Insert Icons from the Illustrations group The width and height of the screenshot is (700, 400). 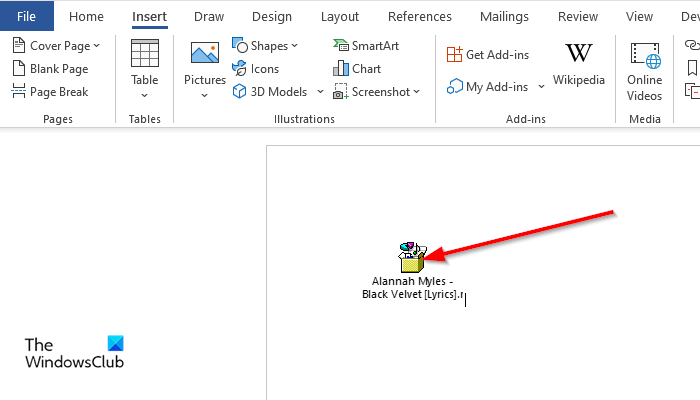(x=256, y=69)
